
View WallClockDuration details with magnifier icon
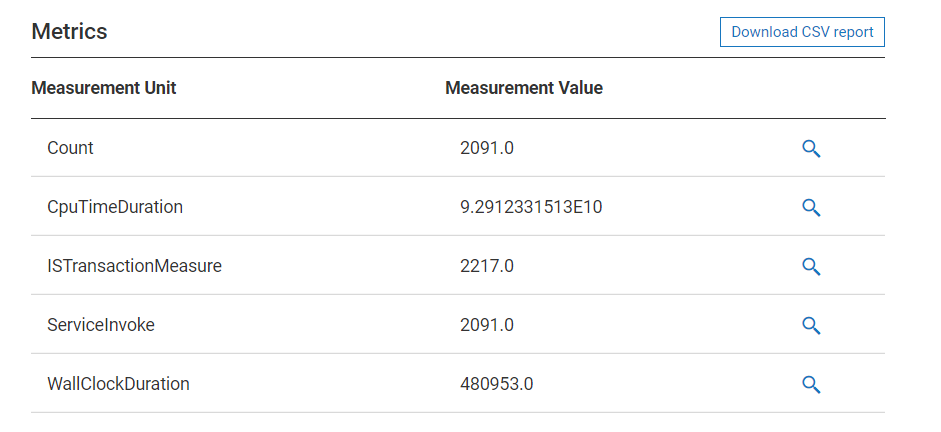coord(811,384)
